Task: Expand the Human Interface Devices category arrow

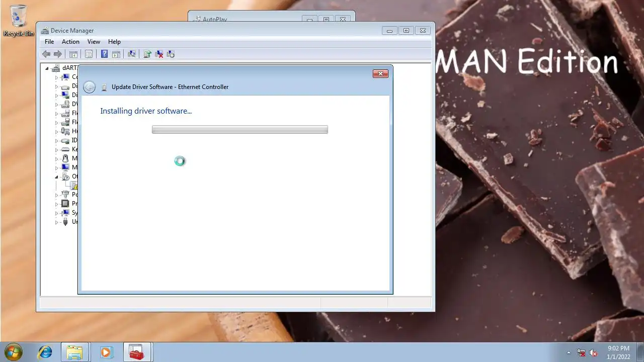Action: pos(56,131)
